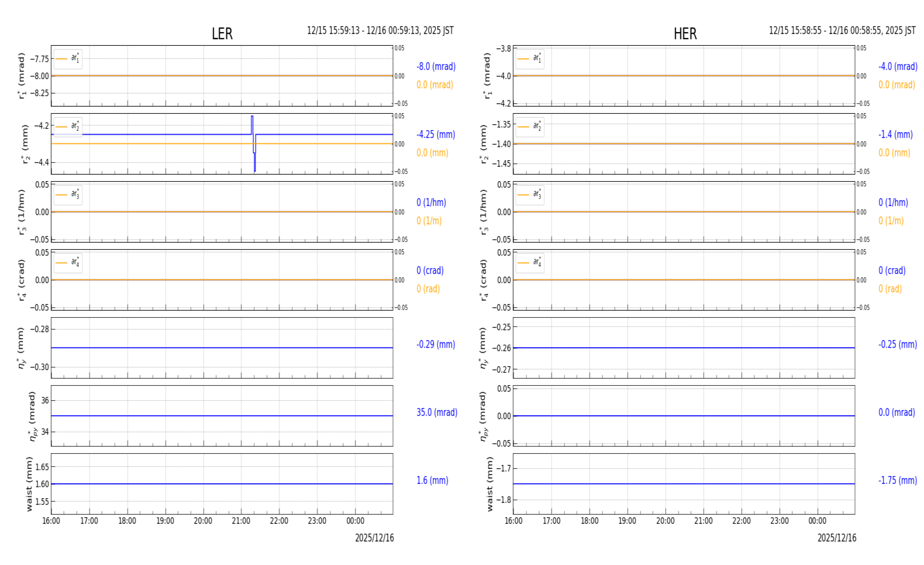Click the blue -0.29 (mm) value
Viewport: 924px width, 565px height.
tap(436, 345)
